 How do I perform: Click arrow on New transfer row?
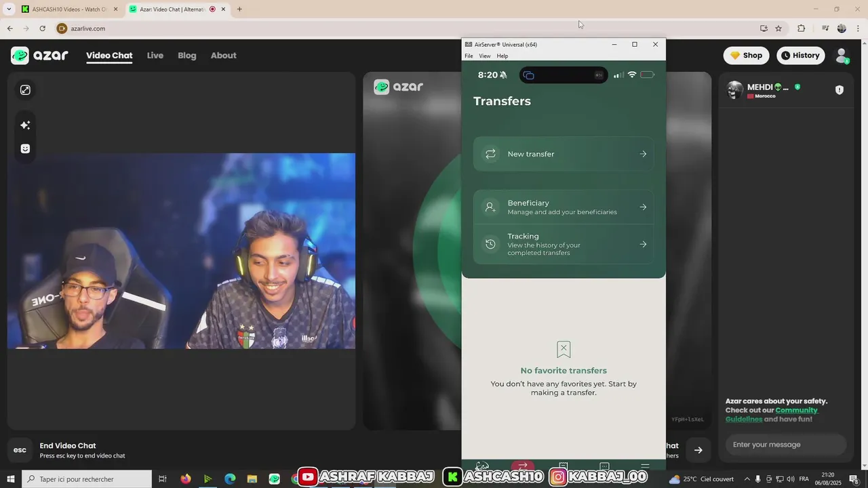643,154
